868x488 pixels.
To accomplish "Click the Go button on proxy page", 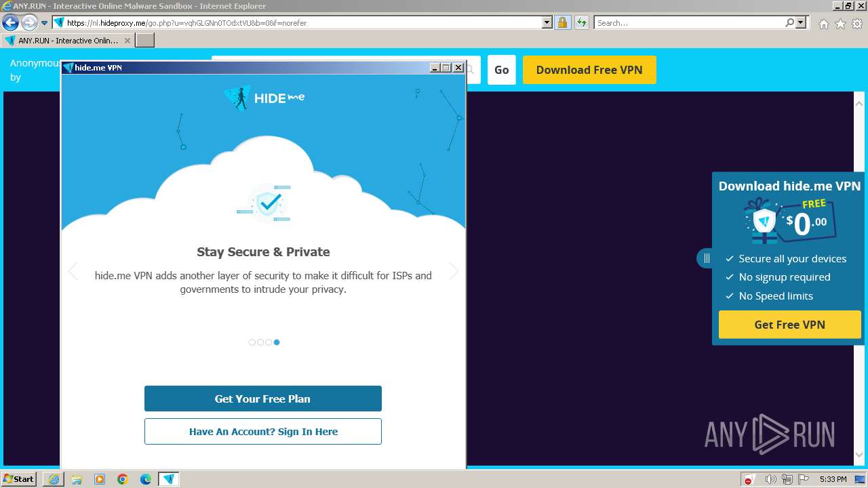I will coord(502,70).
